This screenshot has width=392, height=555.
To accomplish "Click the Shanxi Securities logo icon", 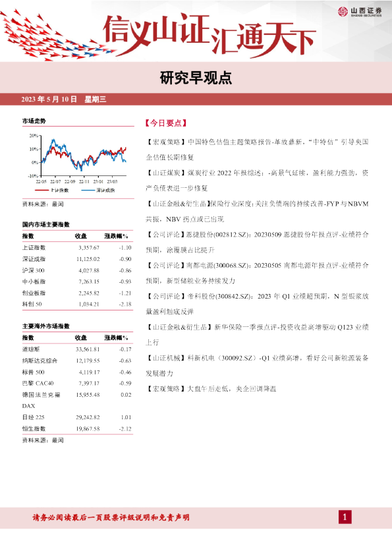I will [343, 12].
